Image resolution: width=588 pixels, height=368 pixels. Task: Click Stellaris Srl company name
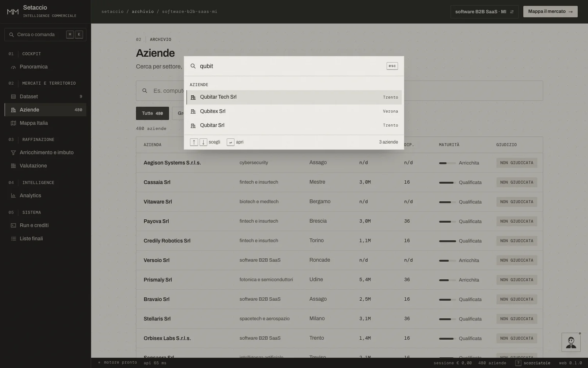(157, 319)
